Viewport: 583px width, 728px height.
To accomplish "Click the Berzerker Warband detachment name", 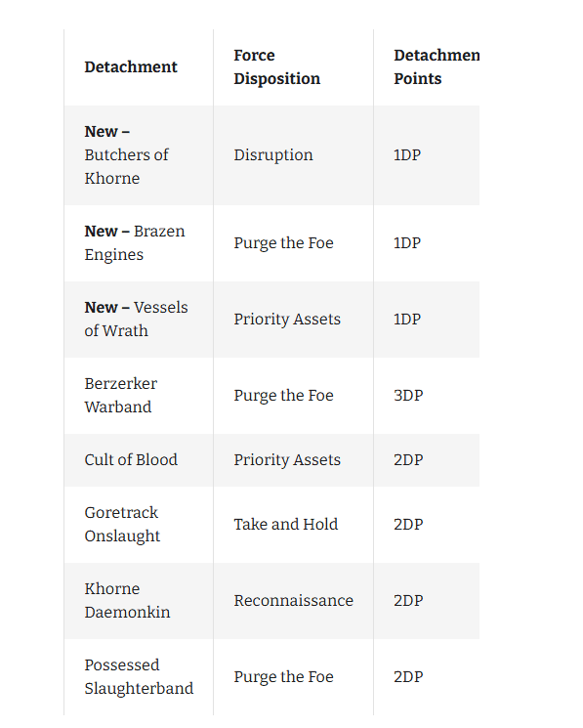I will (x=120, y=395).
